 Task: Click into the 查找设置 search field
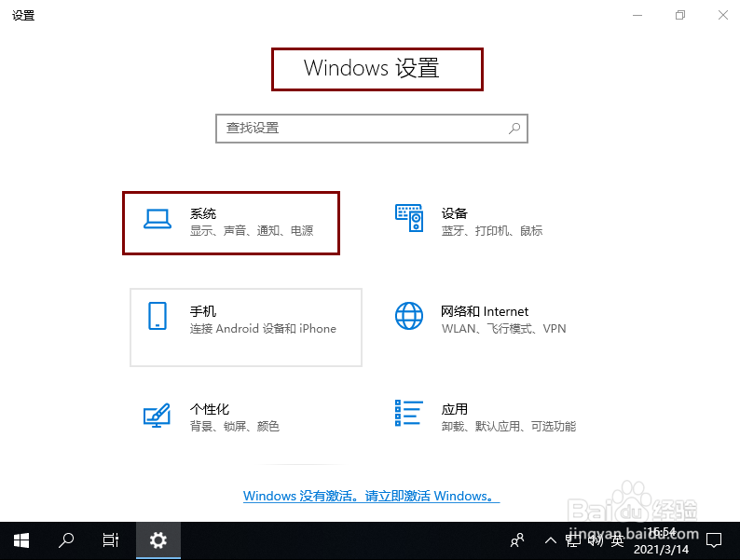(372, 129)
